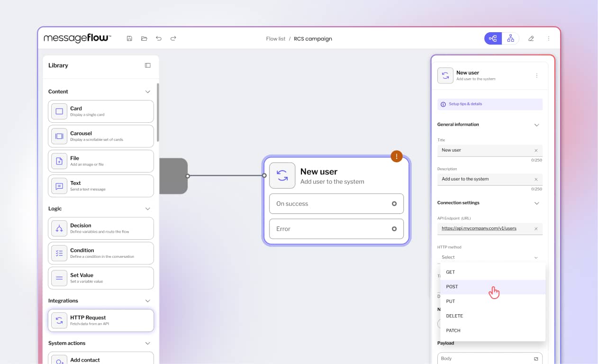Click the Library panel scrollbar
Image resolution: width=598 pixels, height=364 pixels.
click(158, 112)
